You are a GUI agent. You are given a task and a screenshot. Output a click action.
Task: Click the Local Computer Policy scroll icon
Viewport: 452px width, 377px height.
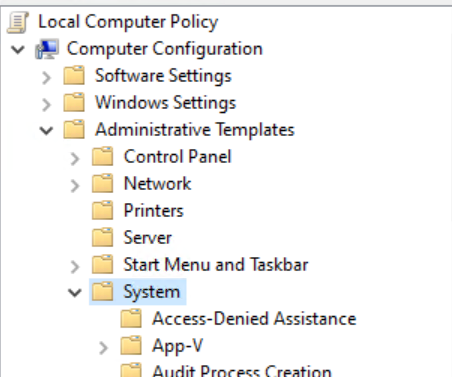(17, 22)
